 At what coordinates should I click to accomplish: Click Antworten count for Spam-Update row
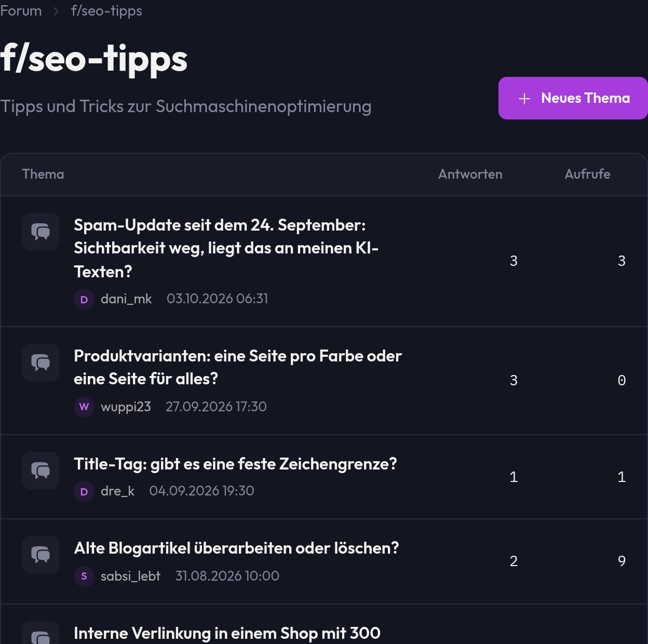[x=514, y=261]
